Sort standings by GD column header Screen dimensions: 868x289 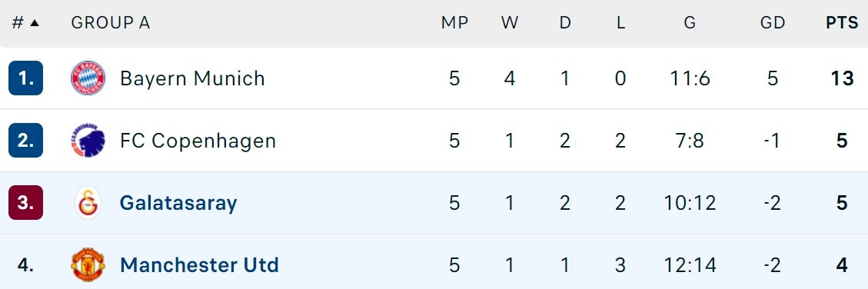pos(772,23)
